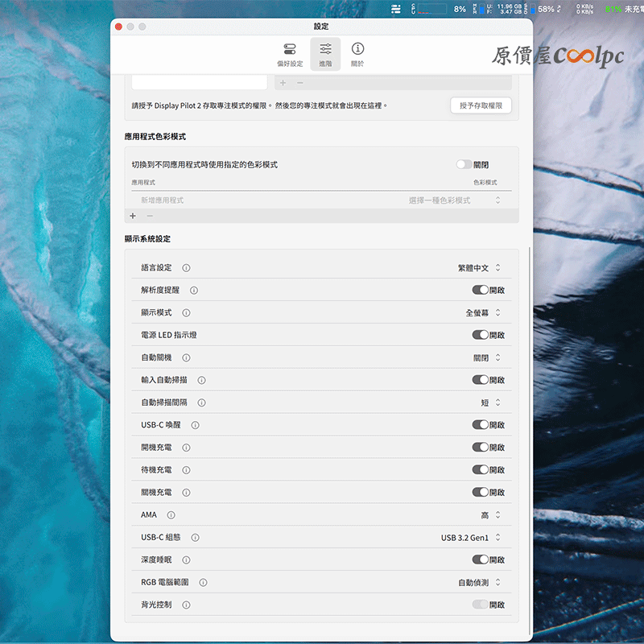Viewport: 644px width, 644px height.
Task: Click info icon beside 深度睡眠
Action: 186,559
